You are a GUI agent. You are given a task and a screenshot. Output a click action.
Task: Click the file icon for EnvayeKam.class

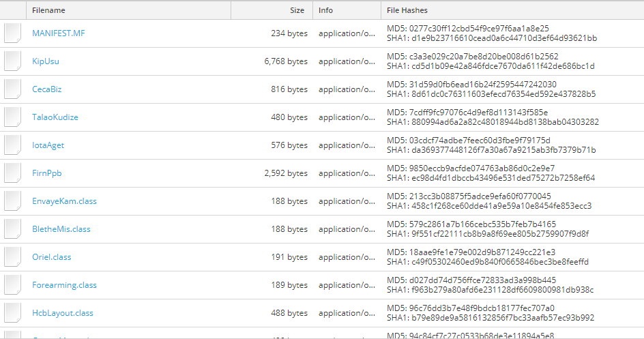(x=13, y=201)
